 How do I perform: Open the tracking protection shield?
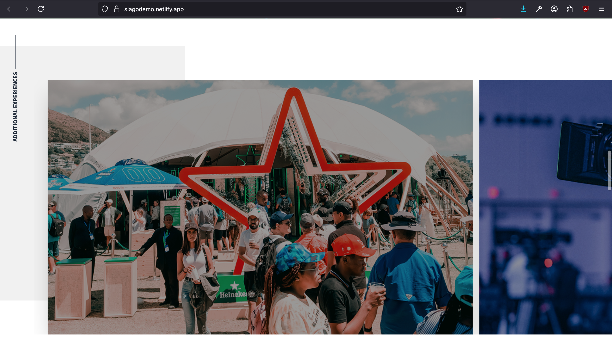click(105, 9)
